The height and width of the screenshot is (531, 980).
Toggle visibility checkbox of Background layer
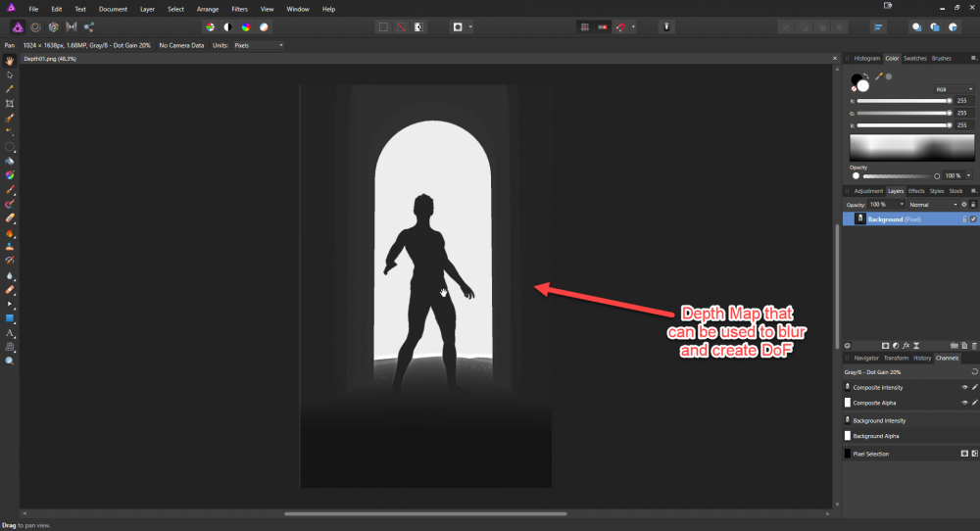coord(973,219)
